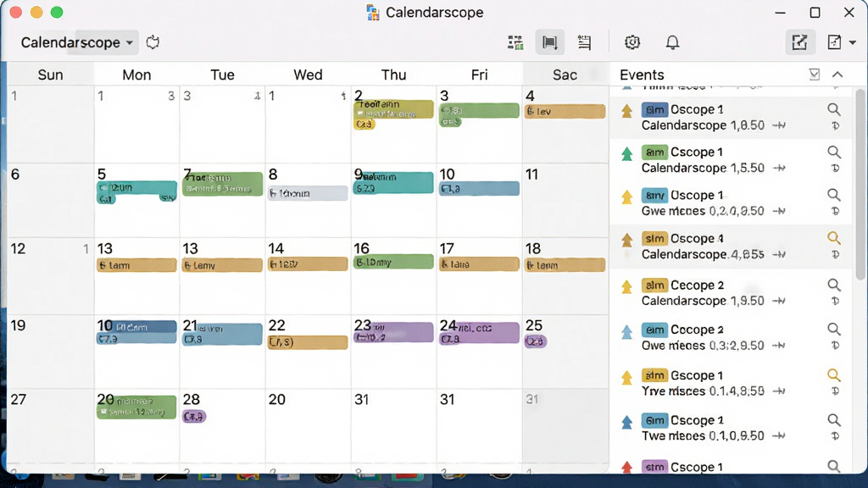Open the teal event on Monday 5
This screenshot has width=868, height=488.
click(136, 187)
